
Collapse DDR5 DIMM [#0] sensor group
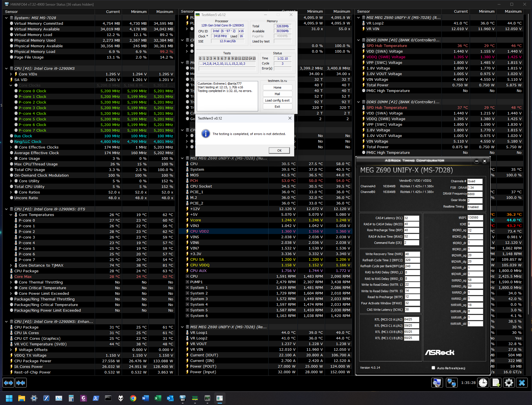359,40
